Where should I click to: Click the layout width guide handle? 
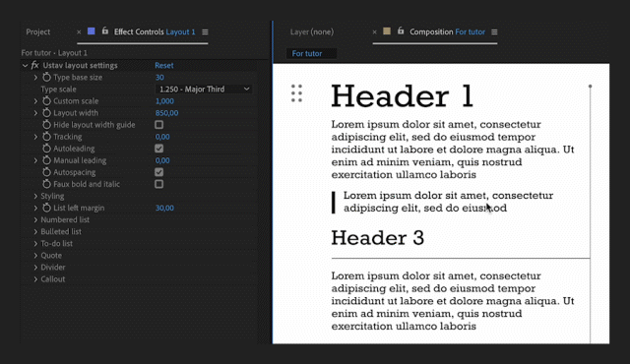[590, 87]
